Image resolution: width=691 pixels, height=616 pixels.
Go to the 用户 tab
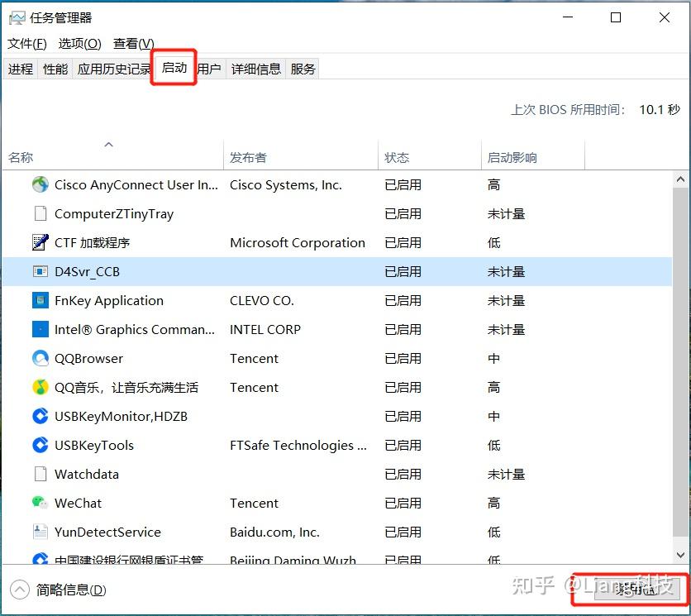[209, 69]
